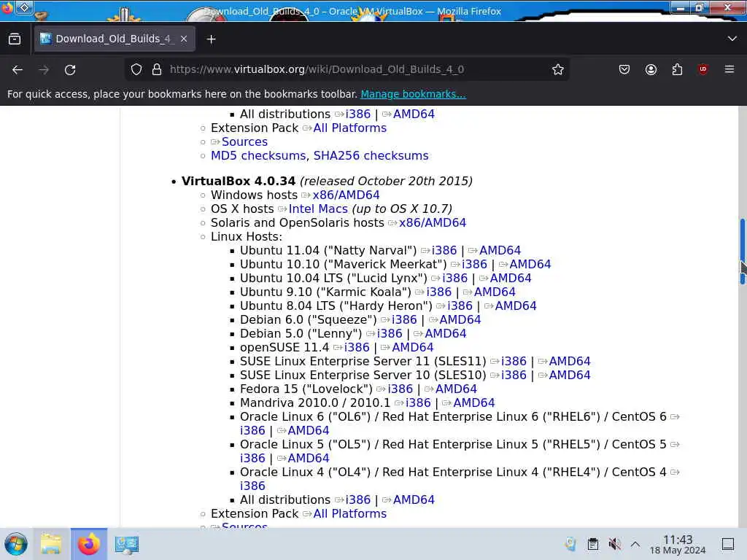Open the computer settings taskbar icon

(x=127, y=544)
